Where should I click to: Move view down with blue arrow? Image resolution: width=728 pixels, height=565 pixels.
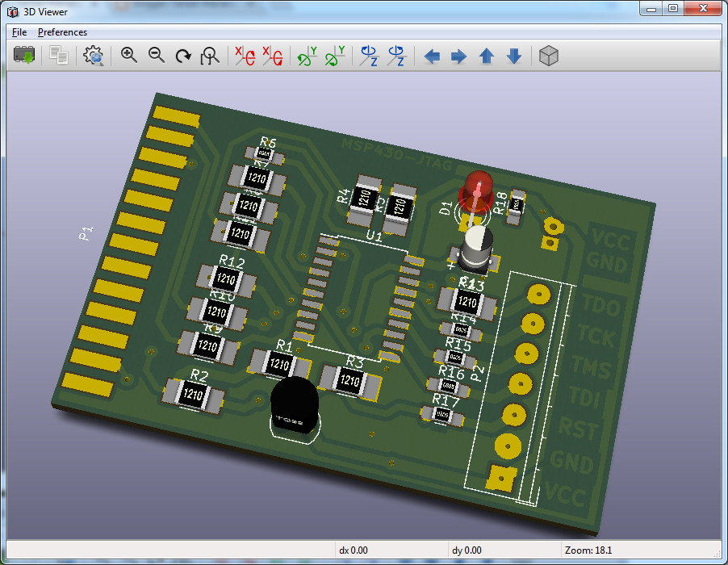click(x=514, y=56)
